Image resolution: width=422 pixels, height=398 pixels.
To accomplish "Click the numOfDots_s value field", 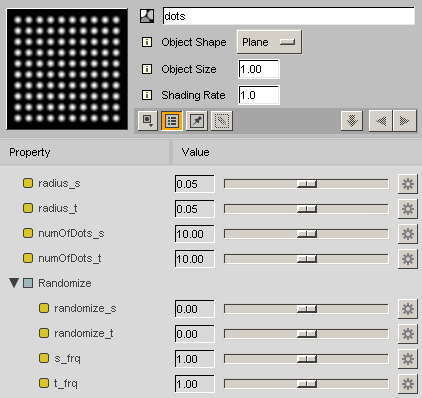I will click(x=195, y=234).
